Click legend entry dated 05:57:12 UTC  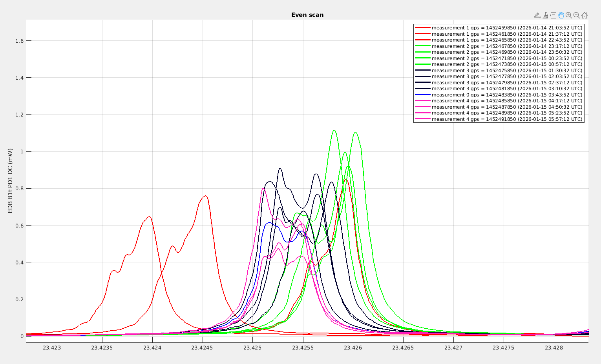(x=507, y=119)
